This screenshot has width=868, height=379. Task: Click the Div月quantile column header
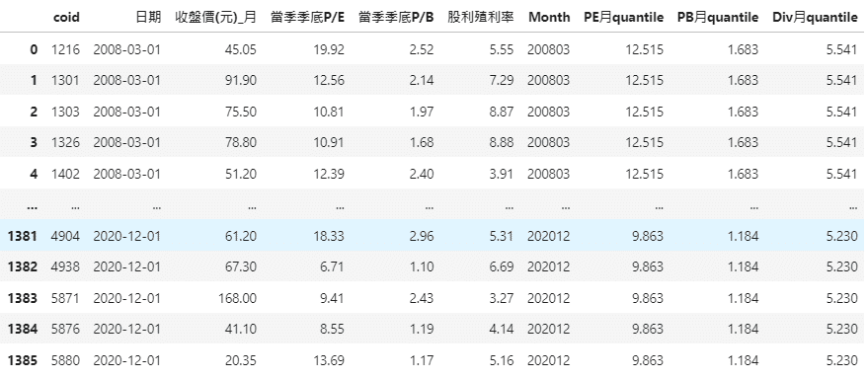(815, 17)
